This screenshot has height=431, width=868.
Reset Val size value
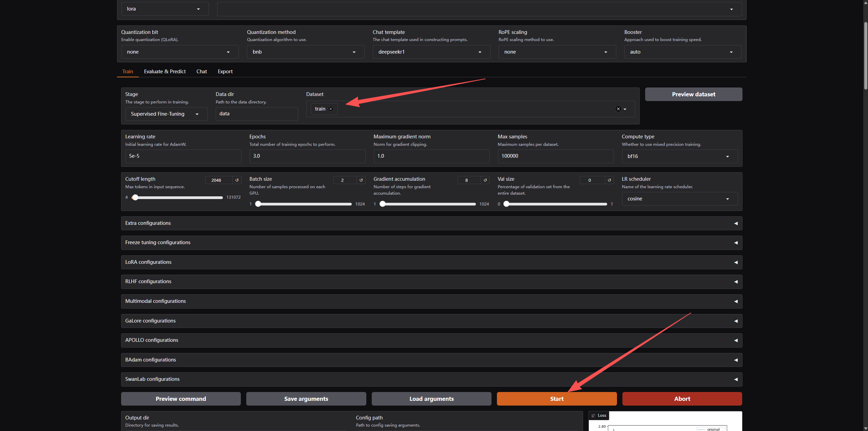tap(609, 180)
